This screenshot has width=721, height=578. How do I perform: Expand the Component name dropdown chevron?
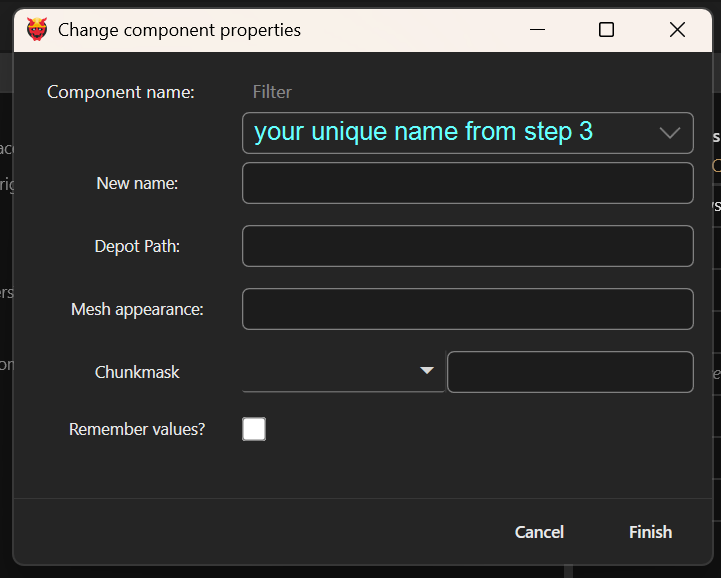[x=670, y=133]
